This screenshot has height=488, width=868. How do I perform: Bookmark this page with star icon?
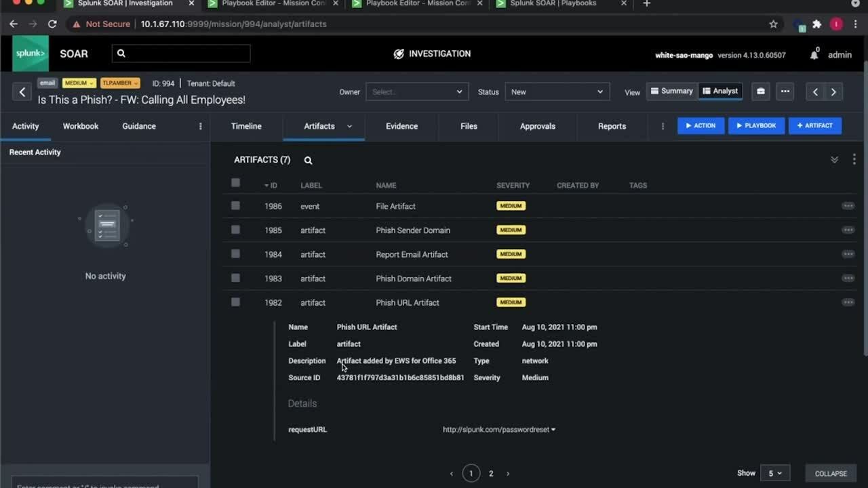[773, 24]
